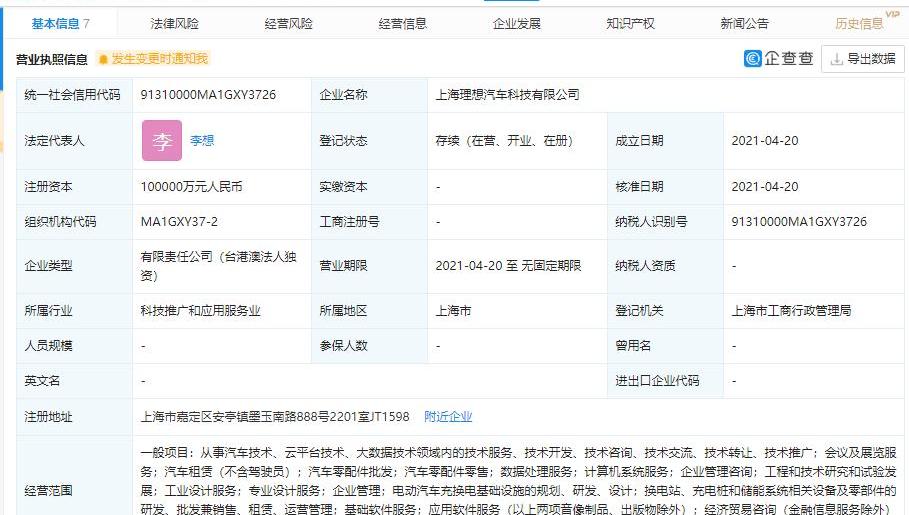Click company type 有限责任公司（台港澳法人独资）
Viewport: 909px width, 515px height.
click(219, 266)
